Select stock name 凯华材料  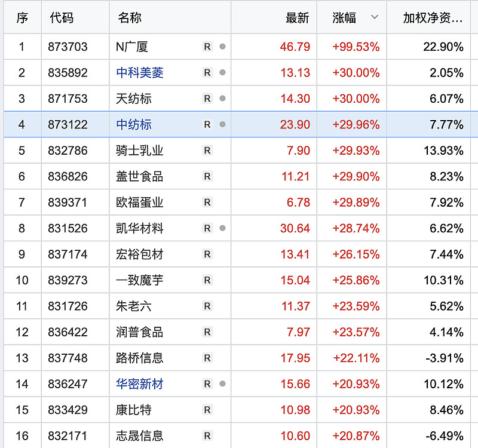[x=140, y=228]
